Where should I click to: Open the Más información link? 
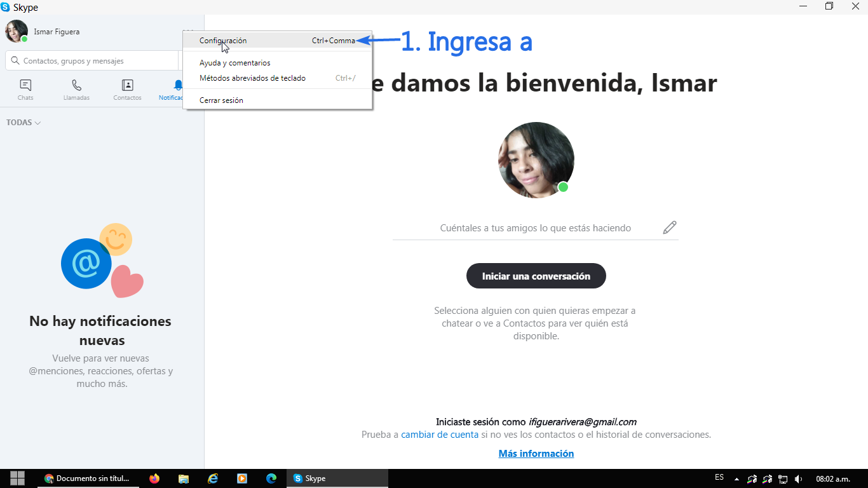point(536,454)
